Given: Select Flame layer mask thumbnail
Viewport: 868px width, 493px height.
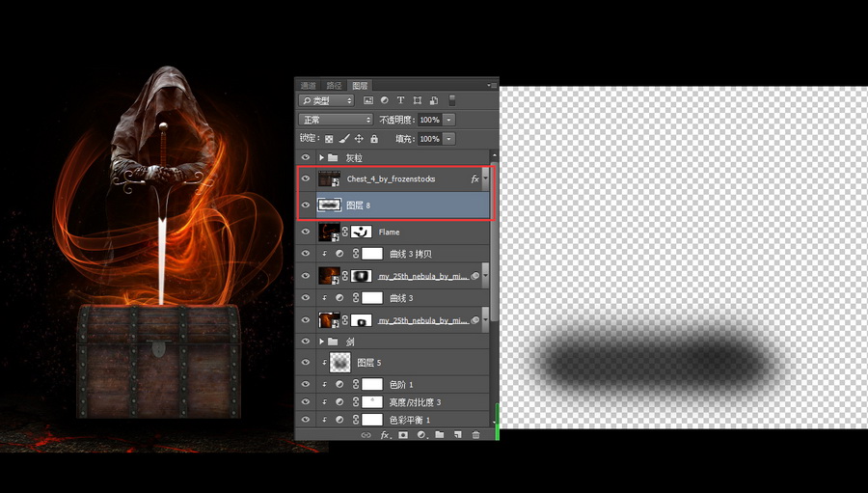Looking at the screenshot, I should (x=361, y=232).
